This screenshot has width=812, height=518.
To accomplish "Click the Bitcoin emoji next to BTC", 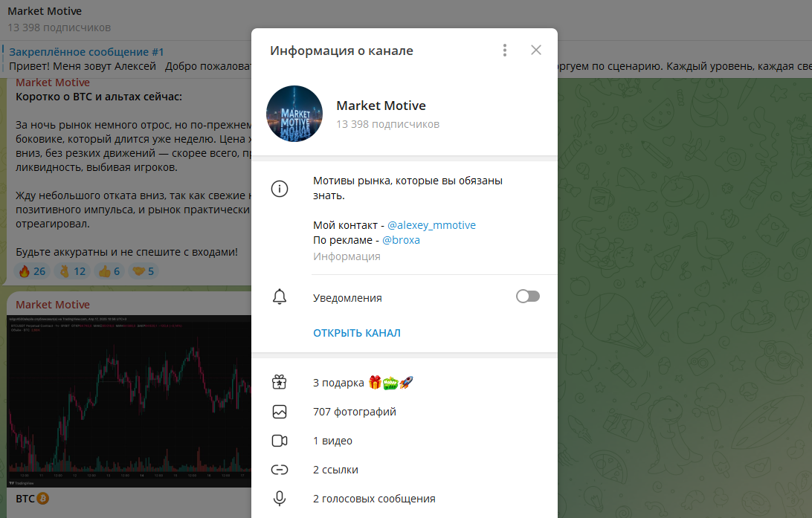I will (x=43, y=499).
